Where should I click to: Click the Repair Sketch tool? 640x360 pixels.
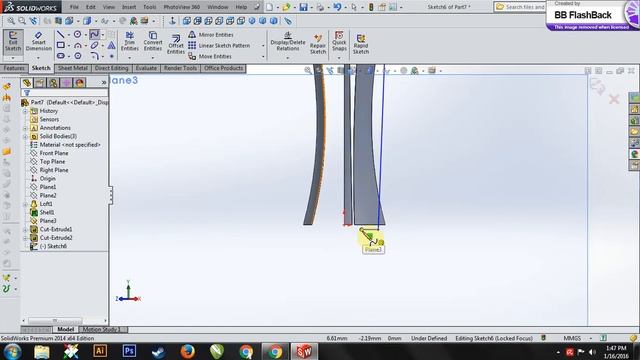(x=318, y=44)
